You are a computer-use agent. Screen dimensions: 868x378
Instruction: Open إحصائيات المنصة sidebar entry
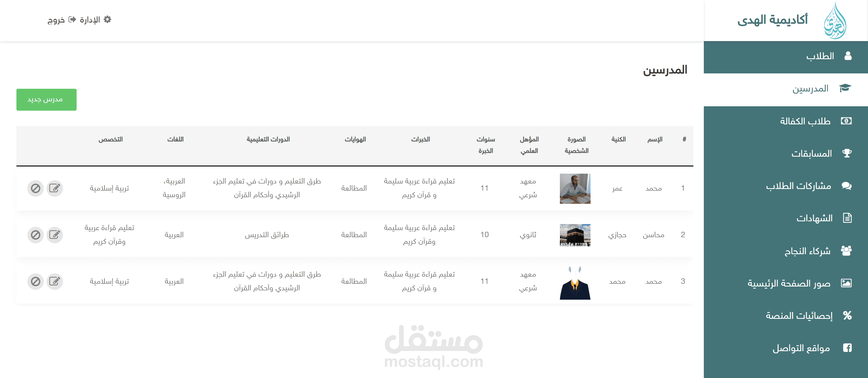tap(799, 316)
